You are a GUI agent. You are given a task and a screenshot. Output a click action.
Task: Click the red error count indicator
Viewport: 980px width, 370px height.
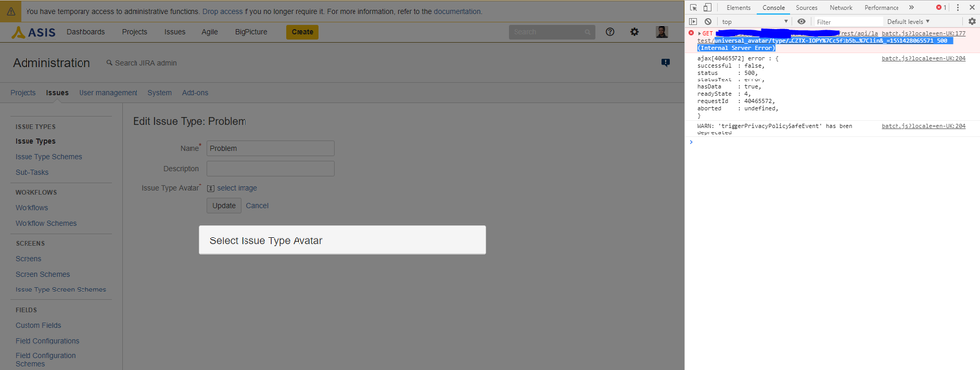pyautogui.click(x=941, y=8)
